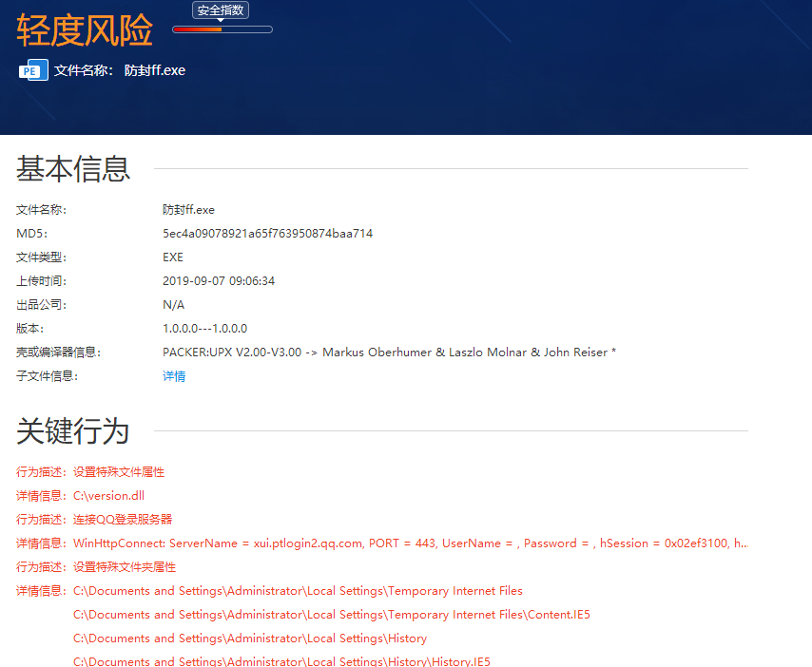
Task: Select detail path C:\version.dll
Action: (x=108, y=496)
